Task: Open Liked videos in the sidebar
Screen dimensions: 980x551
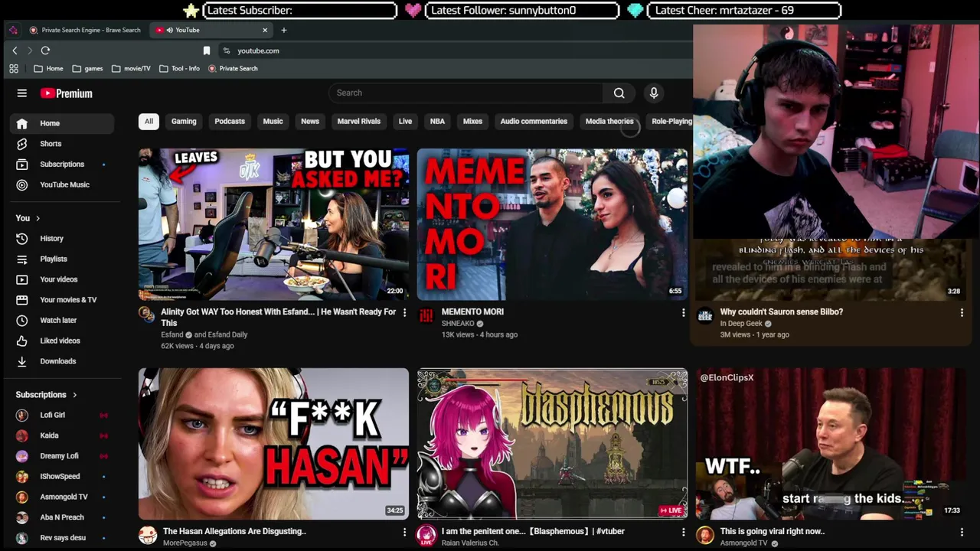Action: pos(61,341)
